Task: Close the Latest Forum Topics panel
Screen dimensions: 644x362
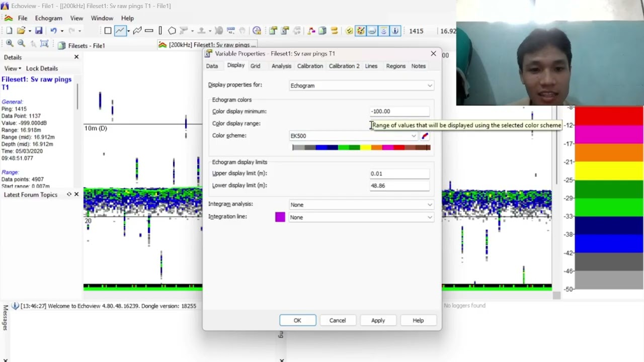Action: point(76,194)
